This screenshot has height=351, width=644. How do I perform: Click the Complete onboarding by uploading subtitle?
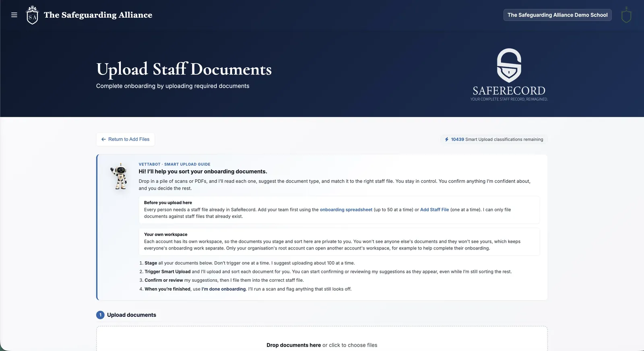(173, 86)
